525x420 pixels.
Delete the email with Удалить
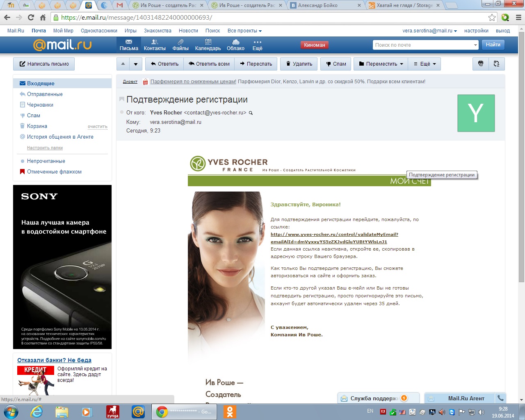pos(299,64)
